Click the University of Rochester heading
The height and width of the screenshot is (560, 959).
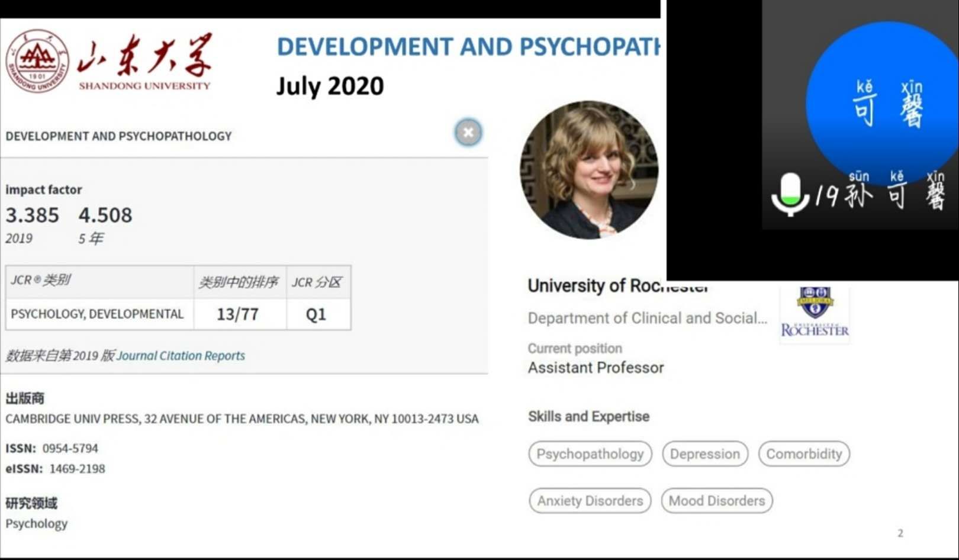point(617,287)
